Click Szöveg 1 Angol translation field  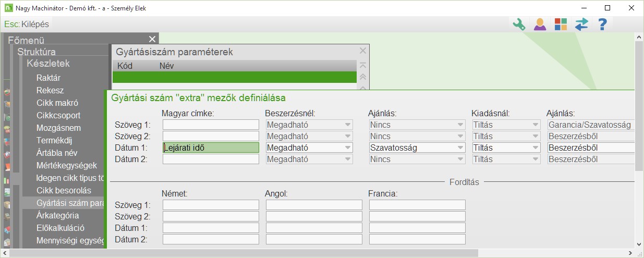[314, 205]
